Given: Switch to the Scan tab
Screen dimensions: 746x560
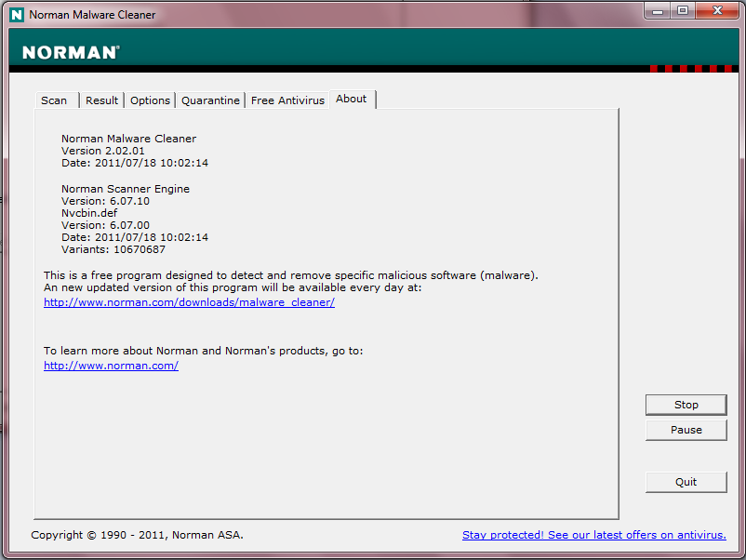Looking at the screenshot, I should point(54,100).
